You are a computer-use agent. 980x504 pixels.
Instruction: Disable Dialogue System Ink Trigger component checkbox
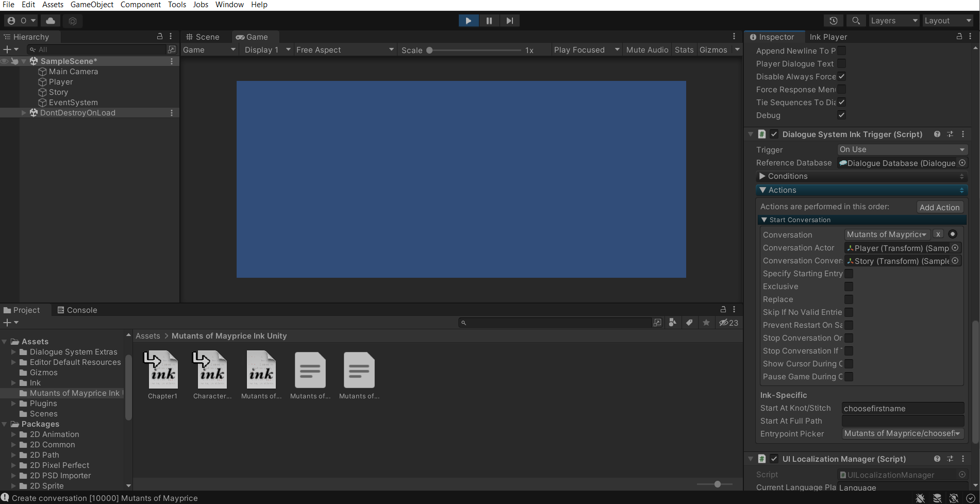tap(774, 134)
